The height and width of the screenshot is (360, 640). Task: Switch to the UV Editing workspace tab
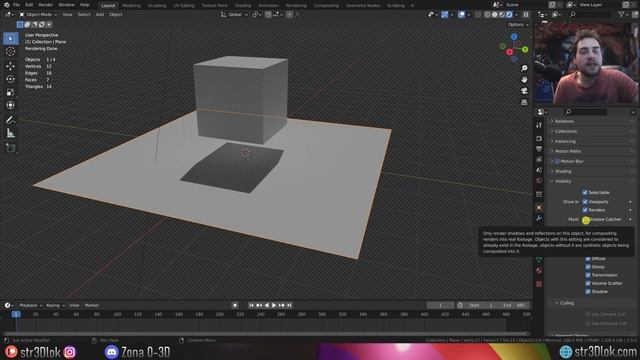[x=184, y=6]
